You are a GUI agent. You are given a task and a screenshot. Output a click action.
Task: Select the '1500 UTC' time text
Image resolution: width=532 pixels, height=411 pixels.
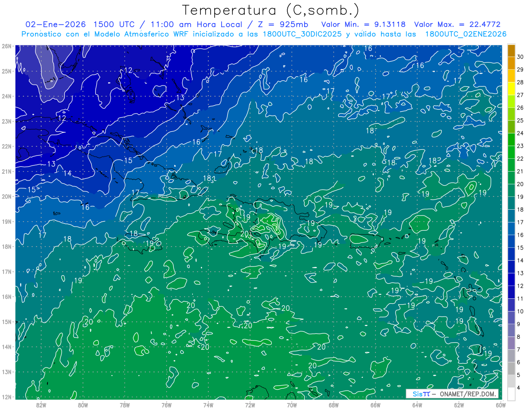115,24
